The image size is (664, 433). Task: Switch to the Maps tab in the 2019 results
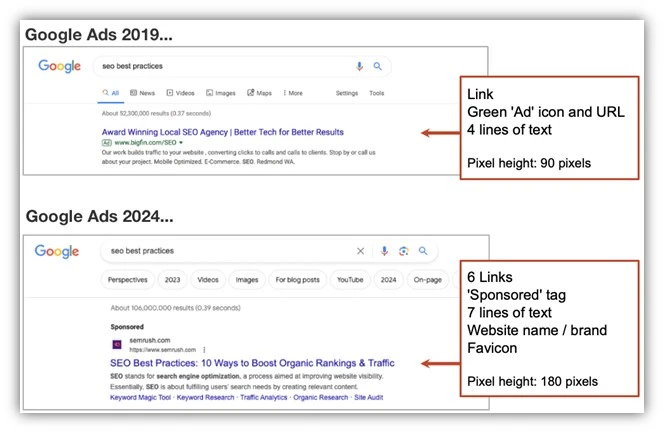(x=260, y=93)
